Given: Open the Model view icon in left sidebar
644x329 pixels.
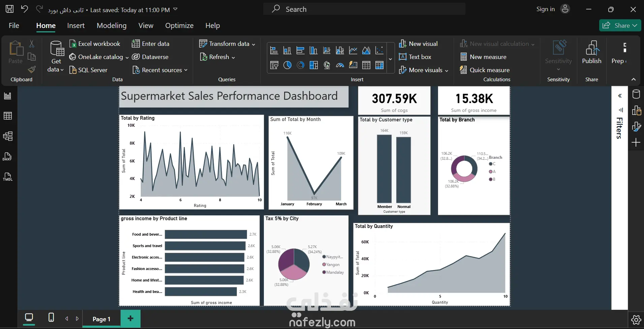Looking at the screenshot, I should (7, 136).
